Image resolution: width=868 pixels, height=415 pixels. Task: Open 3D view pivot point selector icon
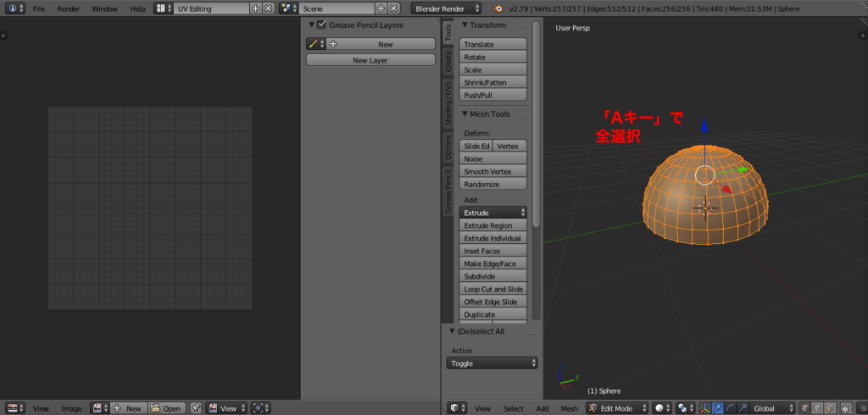click(685, 408)
